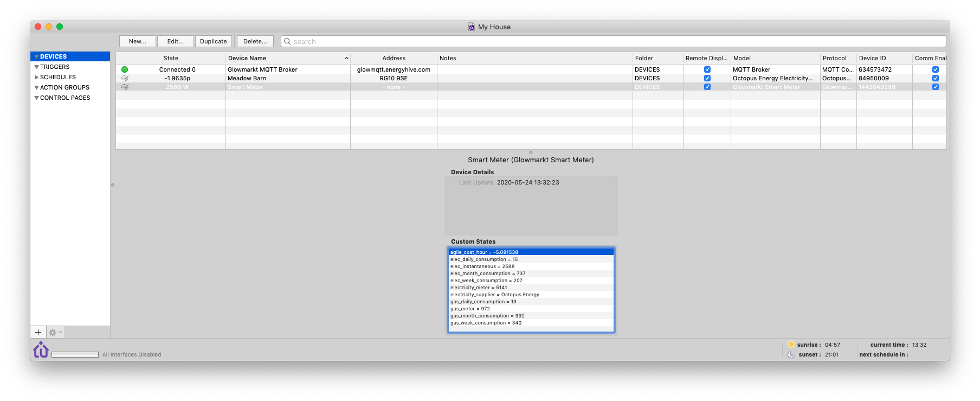Click the Delete... button

click(x=255, y=41)
